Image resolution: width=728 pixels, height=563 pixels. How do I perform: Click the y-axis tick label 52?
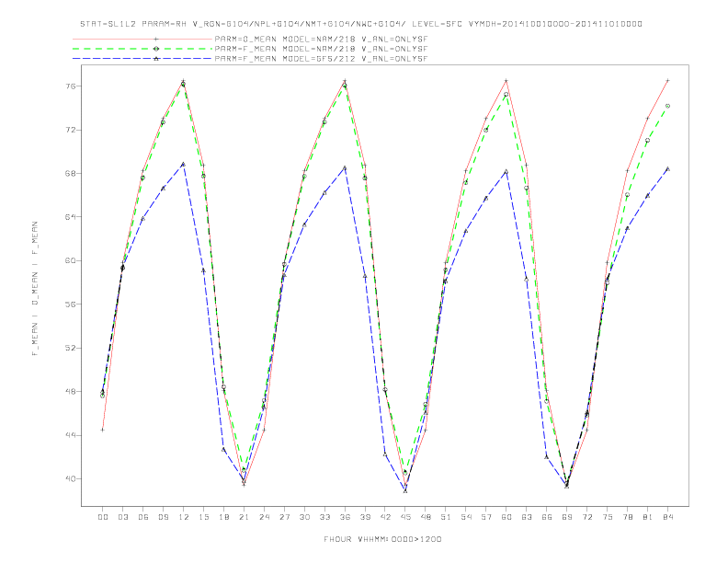point(72,348)
